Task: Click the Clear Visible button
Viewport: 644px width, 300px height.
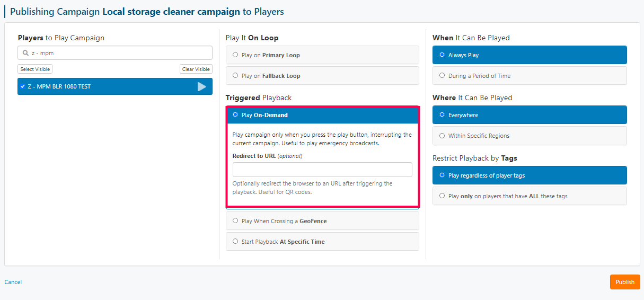Action: click(x=196, y=69)
